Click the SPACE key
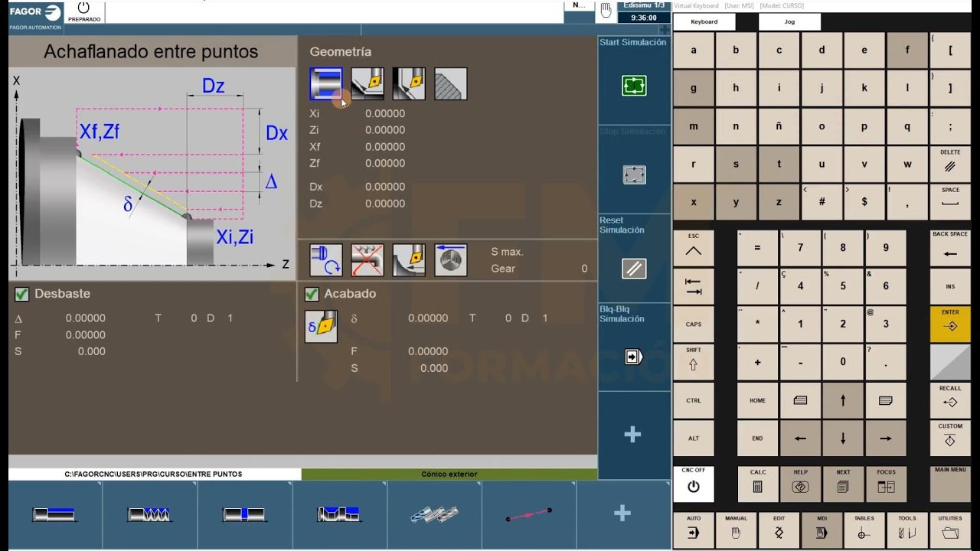 [950, 203]
